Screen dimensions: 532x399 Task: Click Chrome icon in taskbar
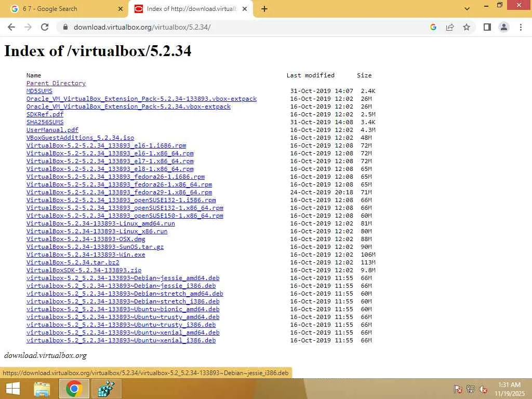[74, 389]
